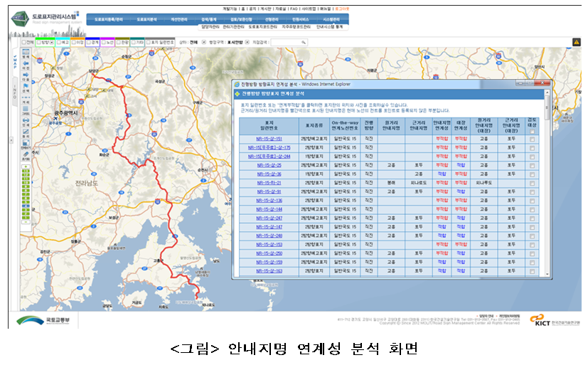Image resolution: width=588 pixels, height=365 pixels.
Task: Click the 선택 flag tool in map toolbar
Action: click(x=26, y=88)
